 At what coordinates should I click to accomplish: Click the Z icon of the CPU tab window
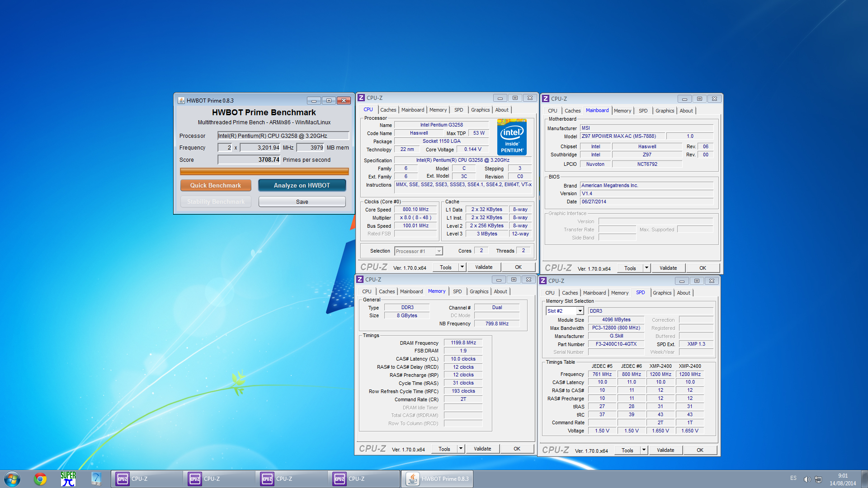coord(361,98)
